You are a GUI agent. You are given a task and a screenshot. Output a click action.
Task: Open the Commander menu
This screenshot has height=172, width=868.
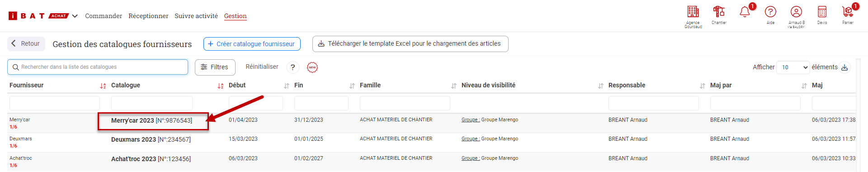pyautogui.click(x=104, y=16)
